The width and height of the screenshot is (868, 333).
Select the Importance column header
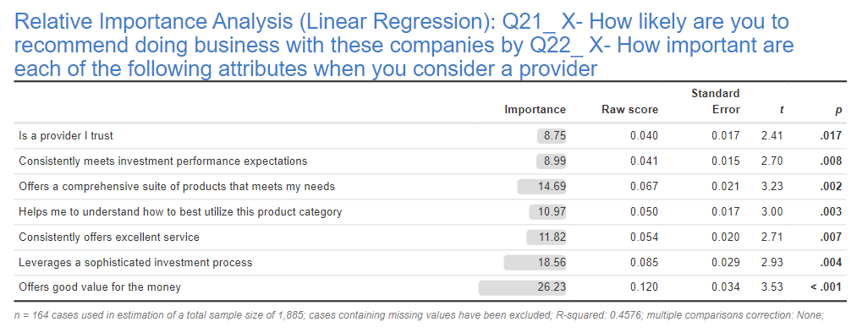pyautogui.click(x=535, y=110)
